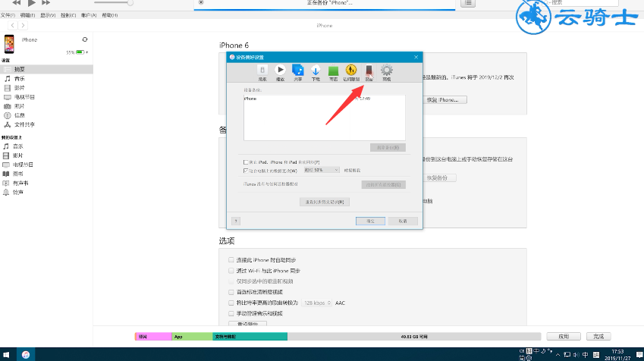This screenshot has width=644, height=361.
Task: Click the play button in iTunes header
Action: click(x=32, y=2)
